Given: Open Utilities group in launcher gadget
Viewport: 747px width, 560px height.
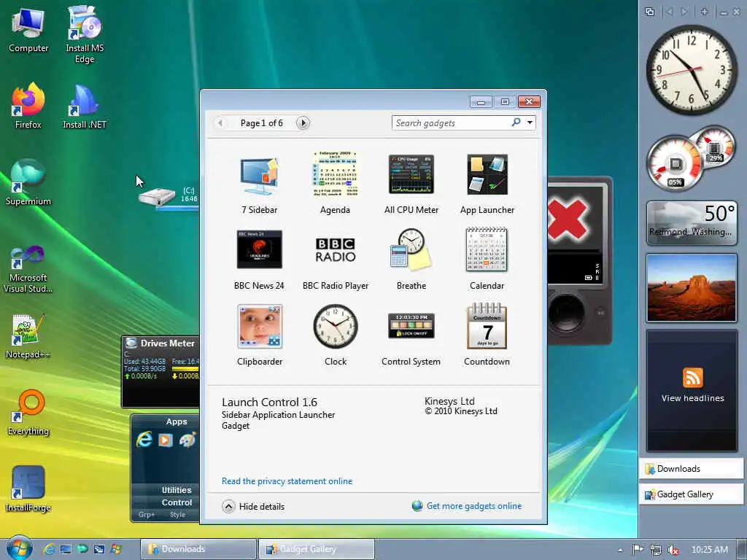Looking at the screenshot, I should tap(177, 490).
